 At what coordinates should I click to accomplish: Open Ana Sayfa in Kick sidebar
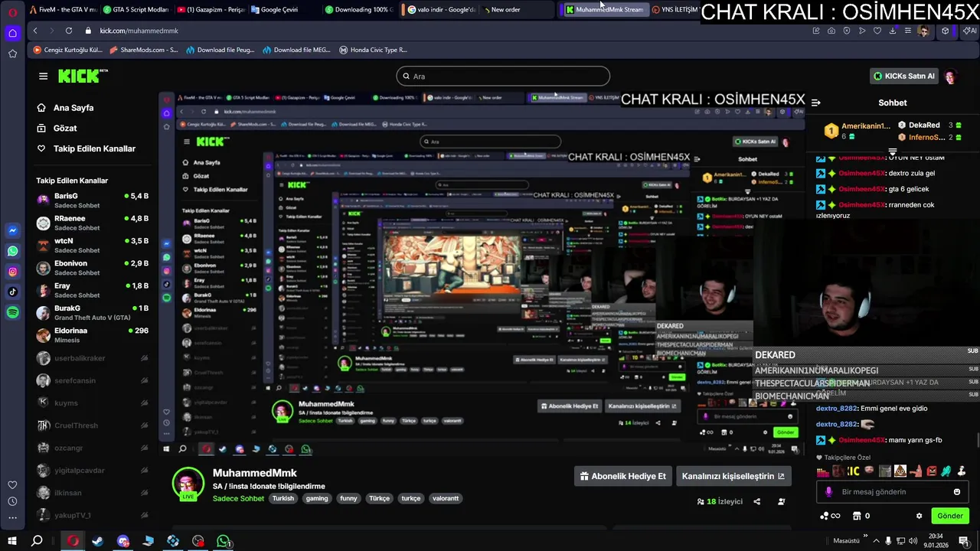click(66, 108)
